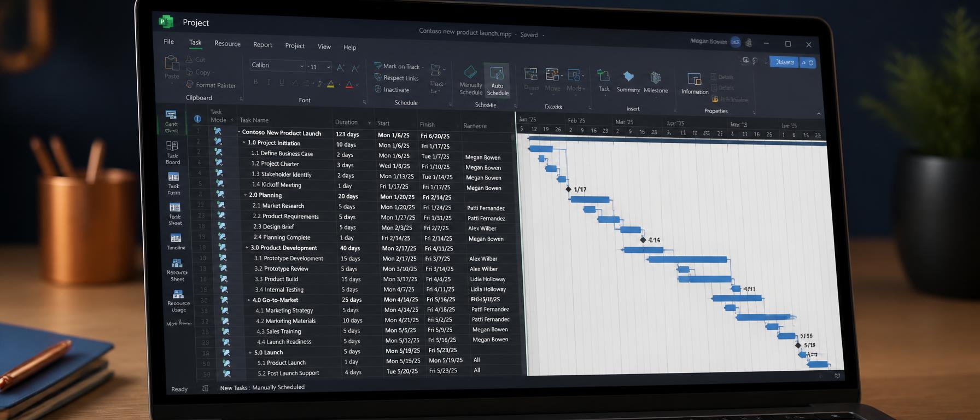Click the blue Share button
This screenshot has width=980, height=420.
784,62
